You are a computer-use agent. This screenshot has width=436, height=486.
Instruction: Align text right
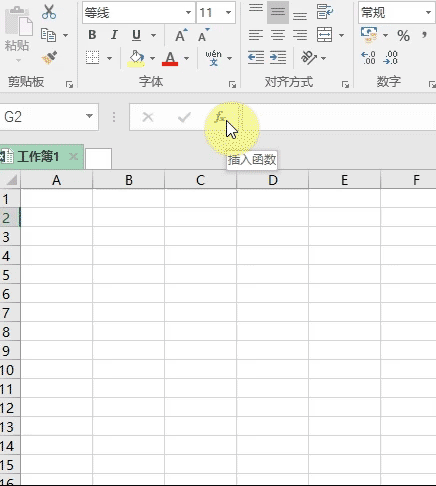(x=300, y=35)
